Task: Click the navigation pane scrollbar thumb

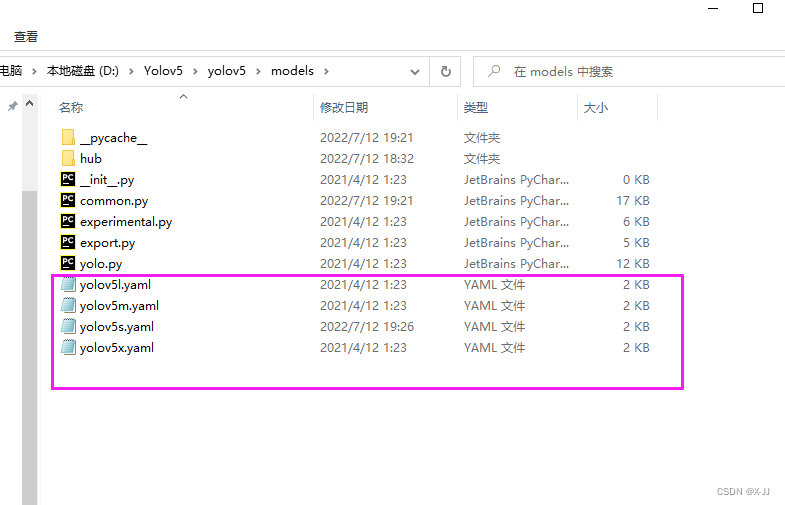Action: click(30, 348)
